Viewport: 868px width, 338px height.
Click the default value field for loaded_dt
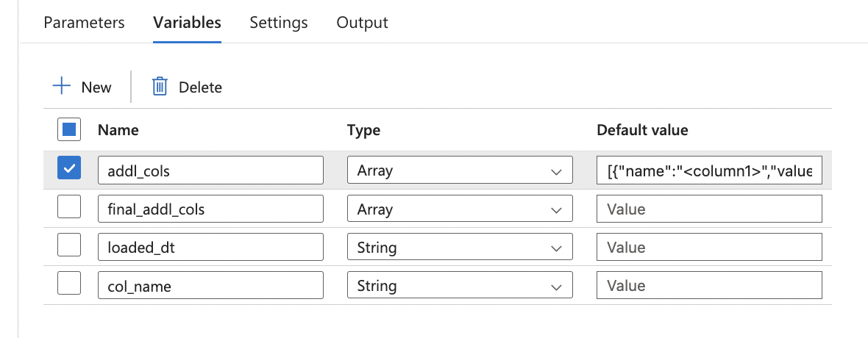(x=709, y=248)
